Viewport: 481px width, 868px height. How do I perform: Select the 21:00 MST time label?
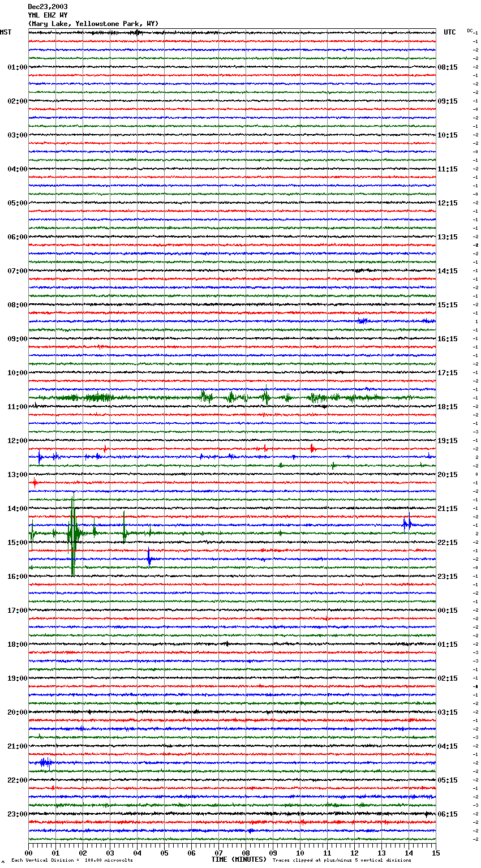tap(17, 746)
